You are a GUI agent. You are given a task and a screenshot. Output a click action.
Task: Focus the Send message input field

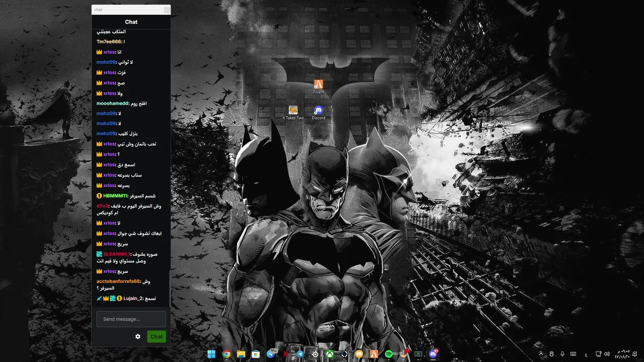pos(131,319)
